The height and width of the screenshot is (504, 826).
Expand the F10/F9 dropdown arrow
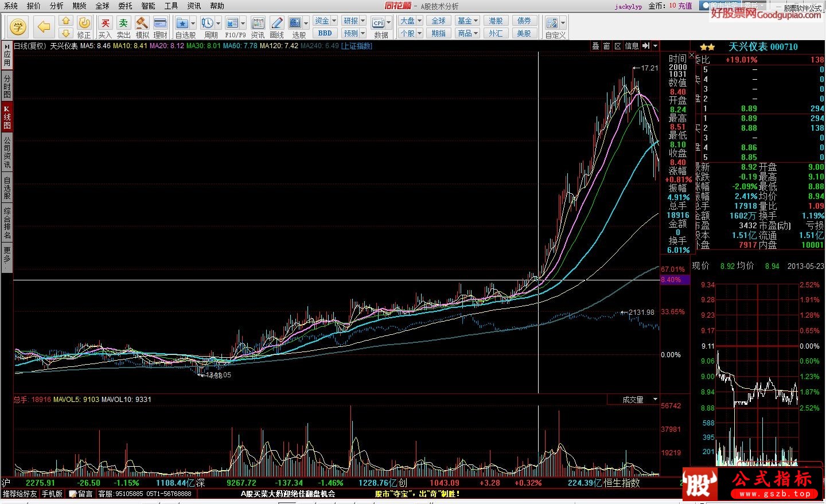[243, 24]
